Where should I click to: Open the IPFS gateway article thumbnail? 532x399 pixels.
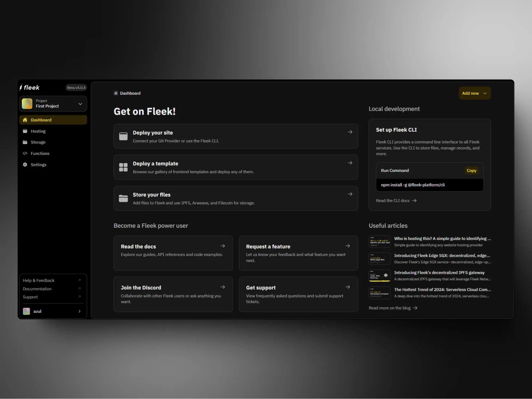[380, 276]
